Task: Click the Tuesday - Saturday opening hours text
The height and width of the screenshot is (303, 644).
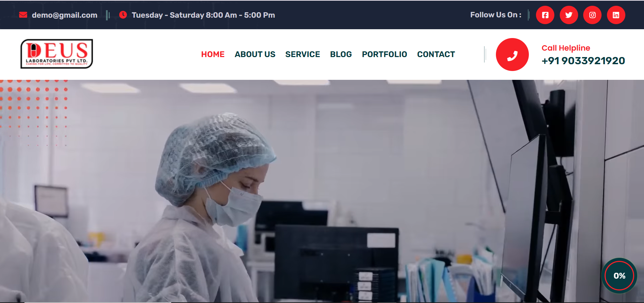Action: tap(203, 15)
